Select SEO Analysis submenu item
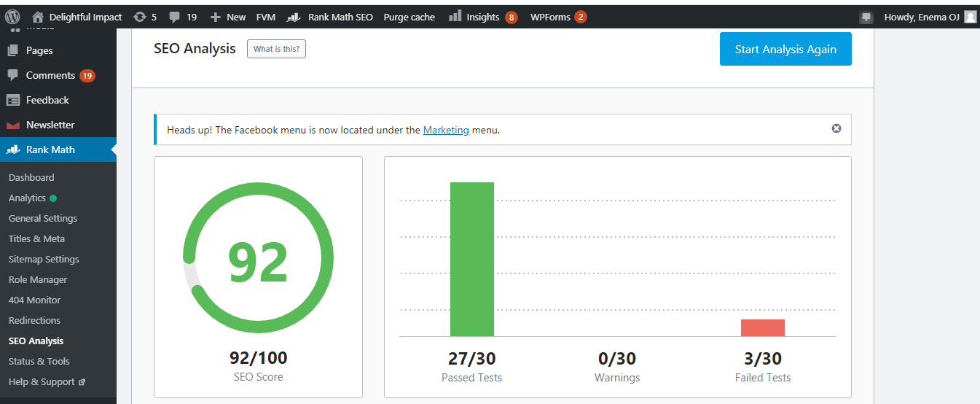 tap(36, 341)
